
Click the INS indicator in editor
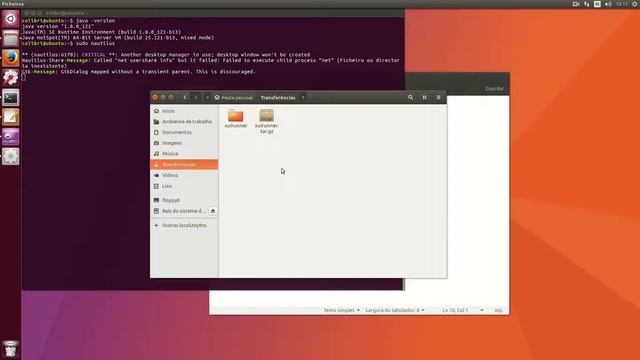[x=498, y=310]
